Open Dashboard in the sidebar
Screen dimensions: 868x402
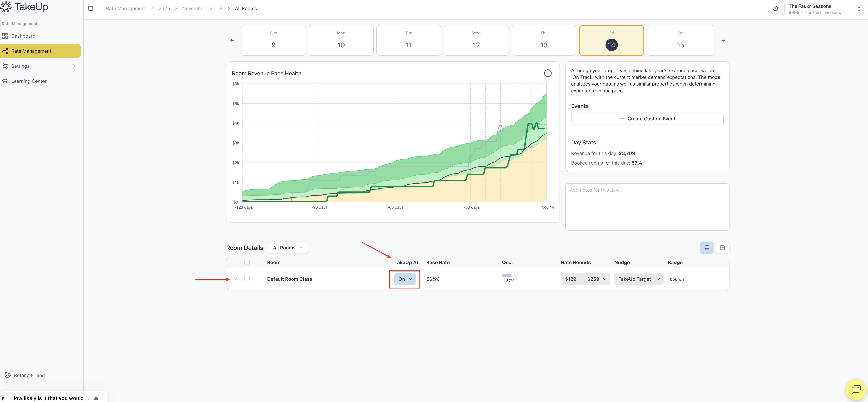(x=23, y=36)
